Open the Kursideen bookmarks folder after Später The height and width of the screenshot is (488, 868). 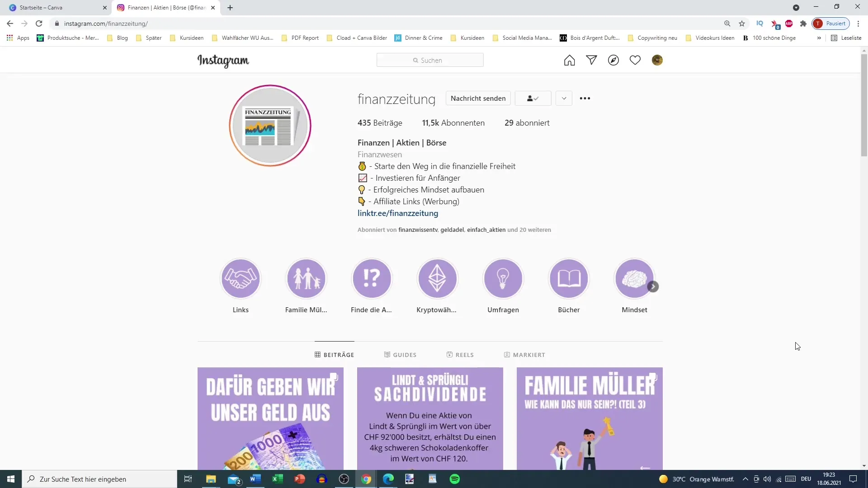tap(187, 38)
